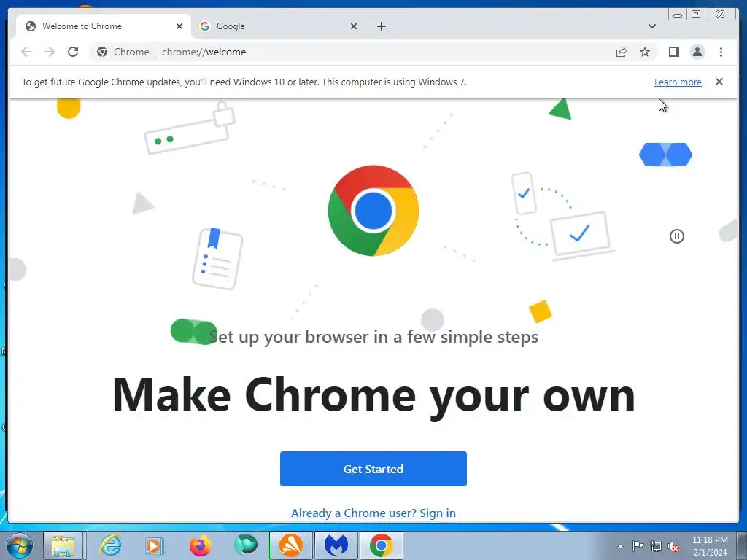Open a new tab with the plus button
This screenshot has width=747, height=560.
[x=381, y=26]
